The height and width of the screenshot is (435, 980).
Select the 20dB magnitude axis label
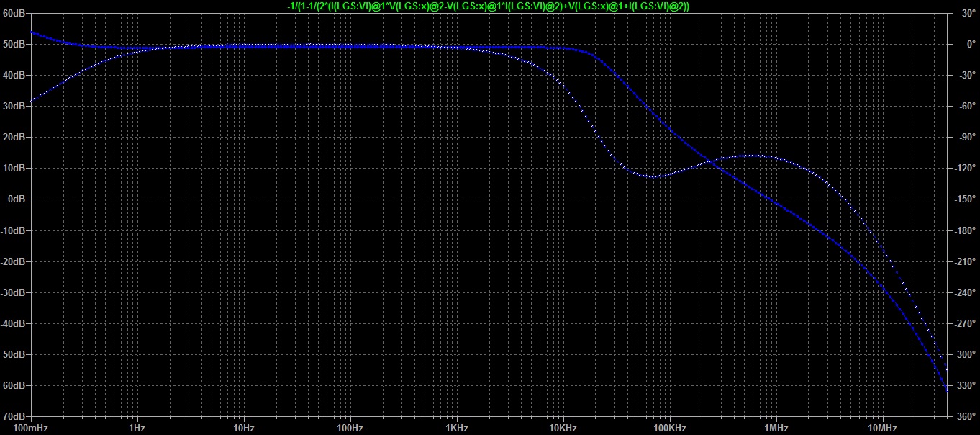click(15, 137)
